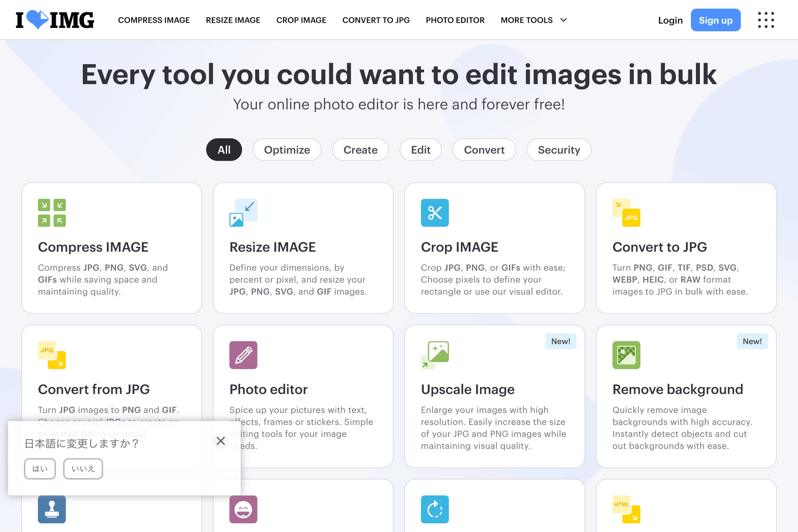Open RESIZE IMAGE in the top navigation
798x532 pixels.
[x=233, y=20]
